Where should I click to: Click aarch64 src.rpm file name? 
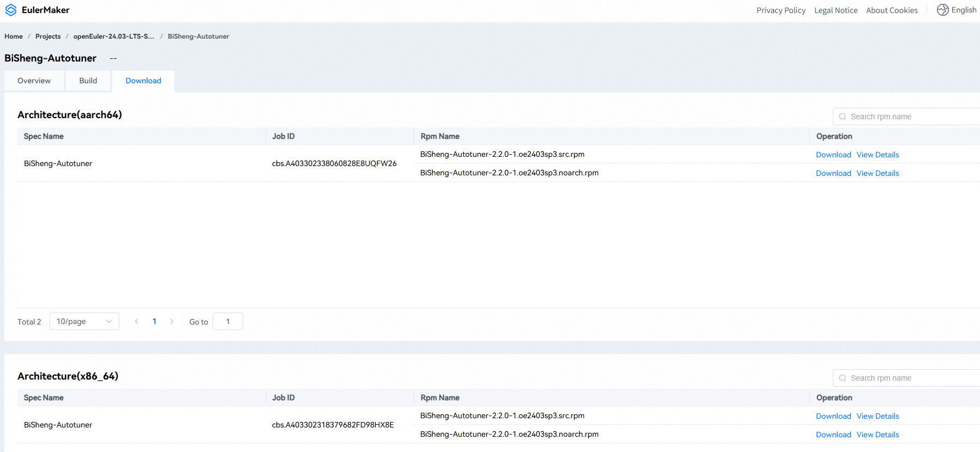click(502, 154)
